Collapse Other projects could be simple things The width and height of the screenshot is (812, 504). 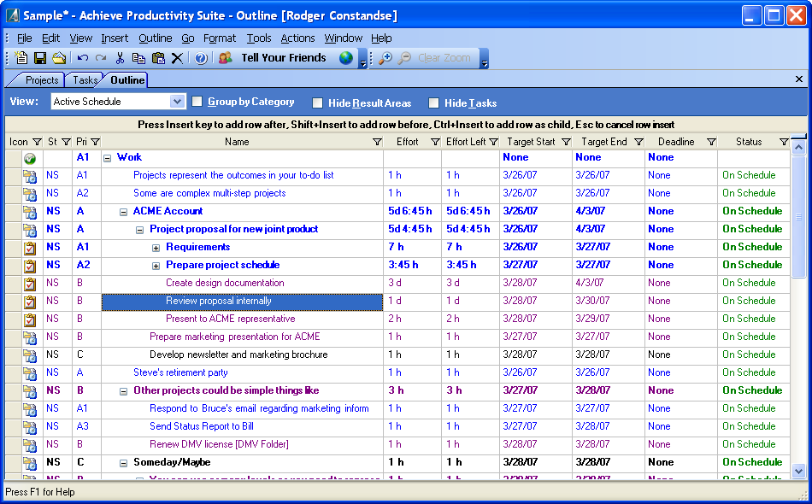click(123, 392)
